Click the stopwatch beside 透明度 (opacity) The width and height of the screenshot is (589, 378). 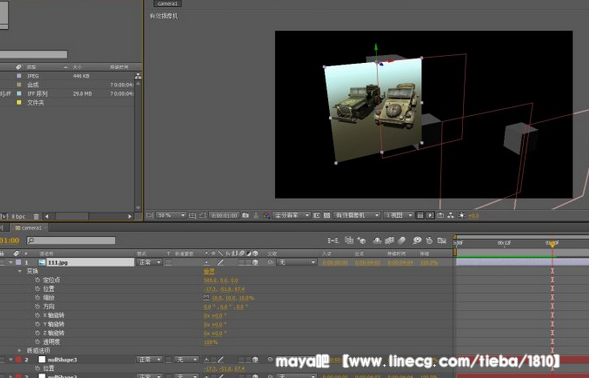tap(37, 342)
